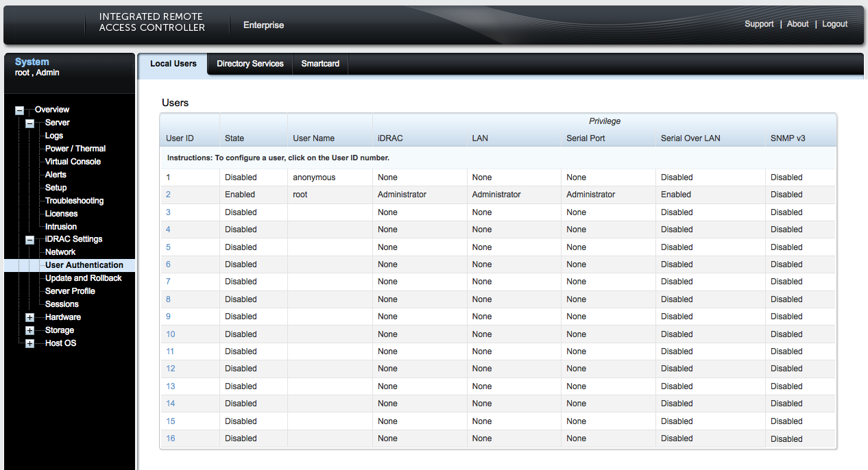Log out using the Logout link
This screenshot has height=470, width=868.
(834, 24)
